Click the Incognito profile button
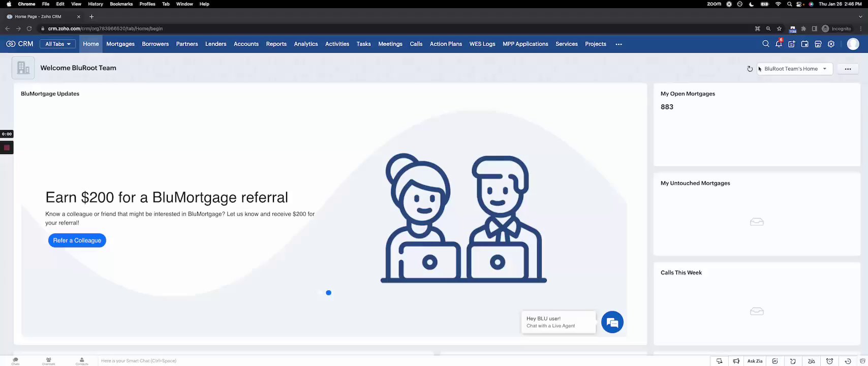 [836, 28]
